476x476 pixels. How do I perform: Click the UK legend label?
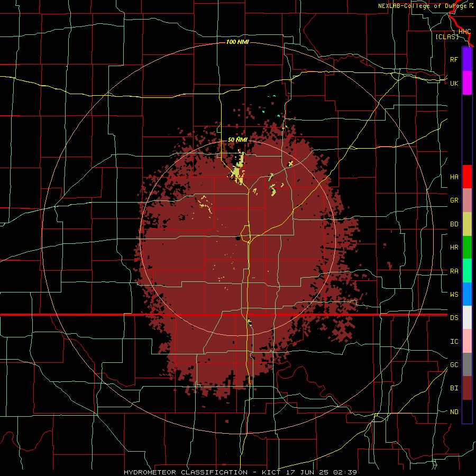tap(454, 83)
